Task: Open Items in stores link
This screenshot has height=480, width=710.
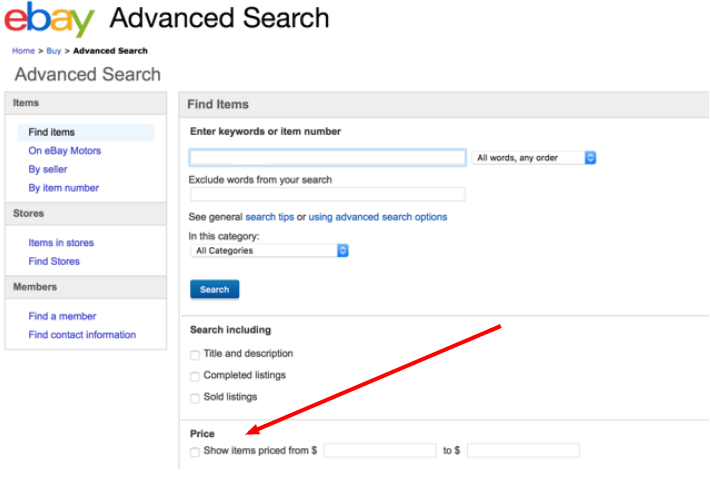Action: point(61,243)
